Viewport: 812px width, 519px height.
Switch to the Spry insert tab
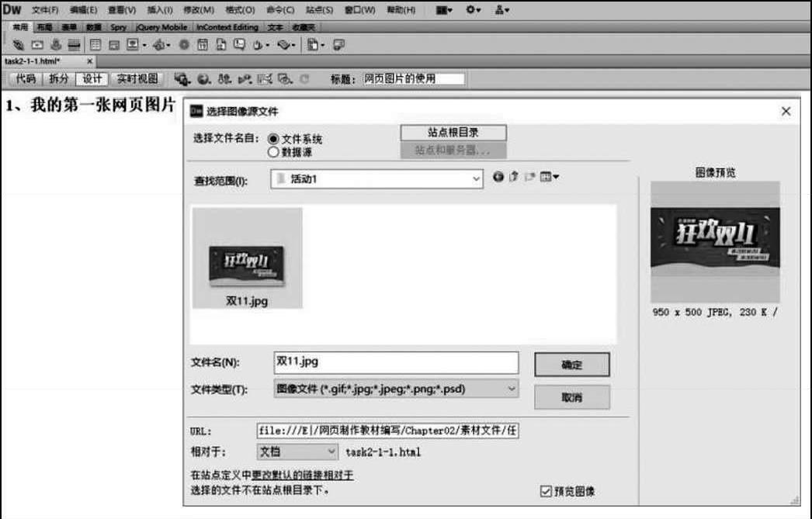118,27
